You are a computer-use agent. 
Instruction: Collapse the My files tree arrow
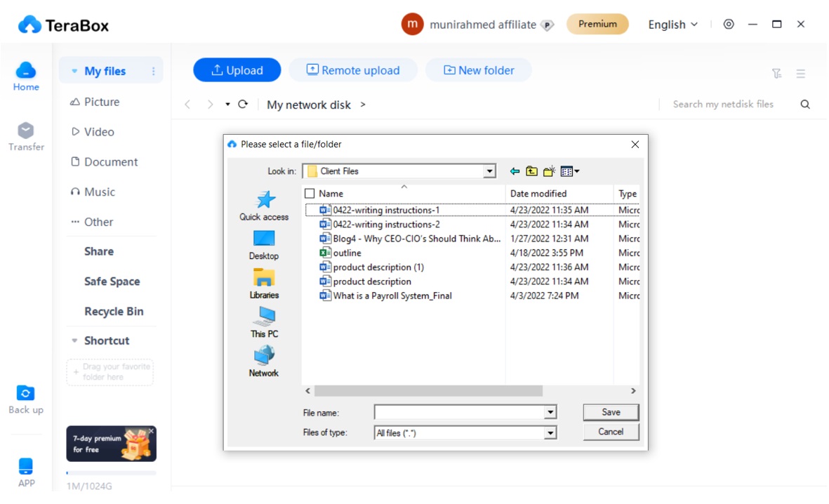coord(74,71)
